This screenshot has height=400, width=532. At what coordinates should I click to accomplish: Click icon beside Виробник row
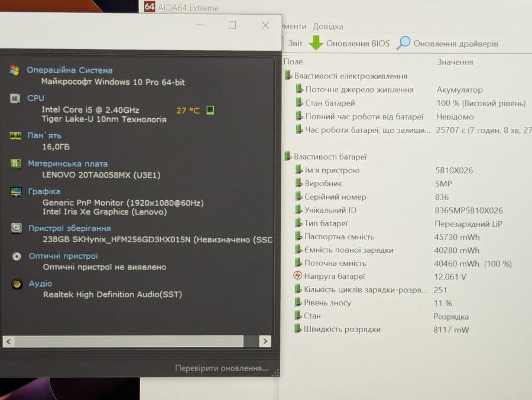(299, 183)
